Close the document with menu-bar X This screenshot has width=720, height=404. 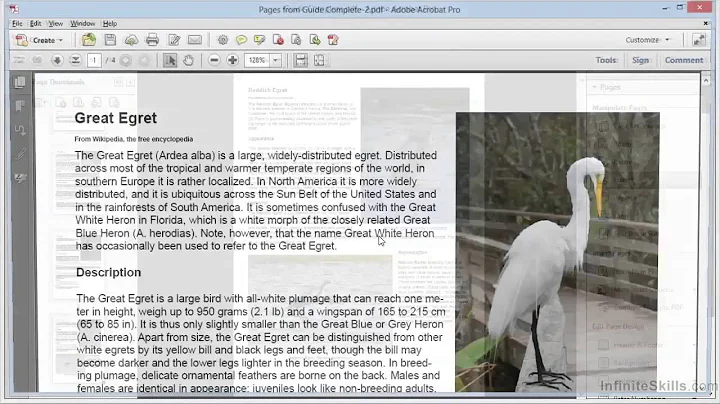[705, 23]
